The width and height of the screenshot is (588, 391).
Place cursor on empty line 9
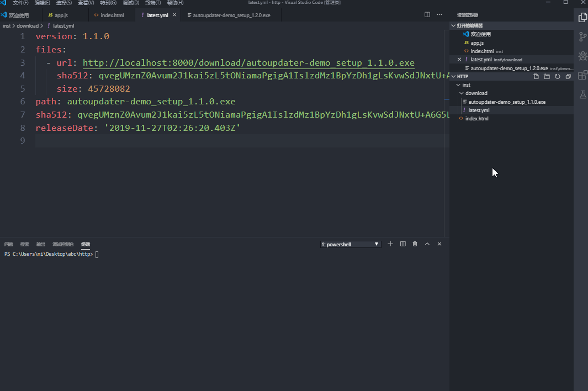240,141
